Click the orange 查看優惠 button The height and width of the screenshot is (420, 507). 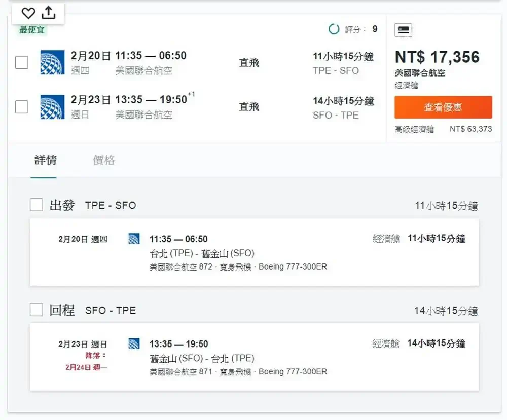[x=443, y=107]
